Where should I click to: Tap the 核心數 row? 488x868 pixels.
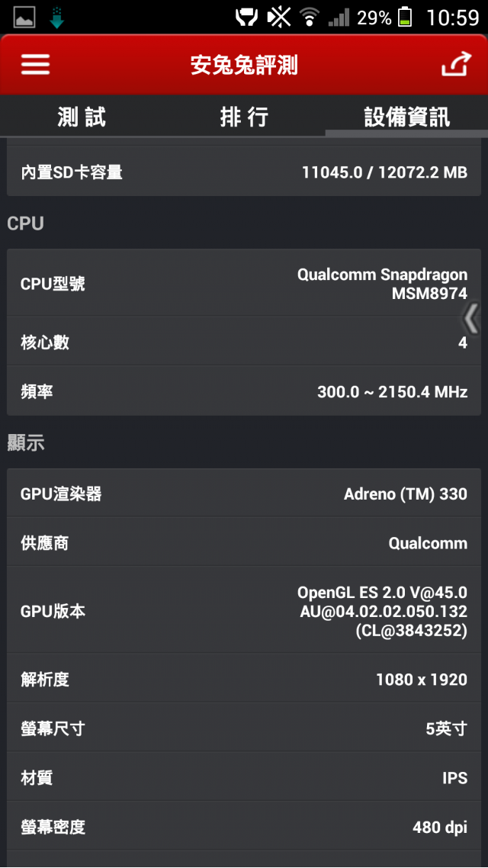[x=244, y=342]
